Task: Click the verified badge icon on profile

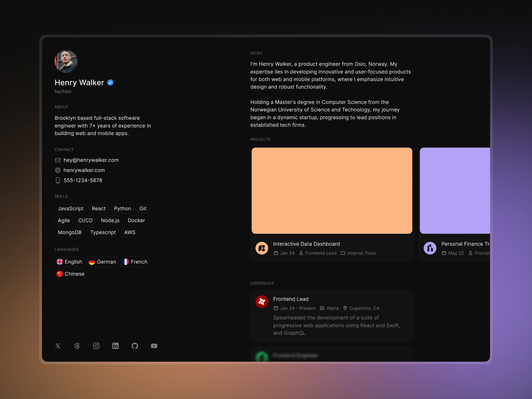Action: click(x=111, y=82)
